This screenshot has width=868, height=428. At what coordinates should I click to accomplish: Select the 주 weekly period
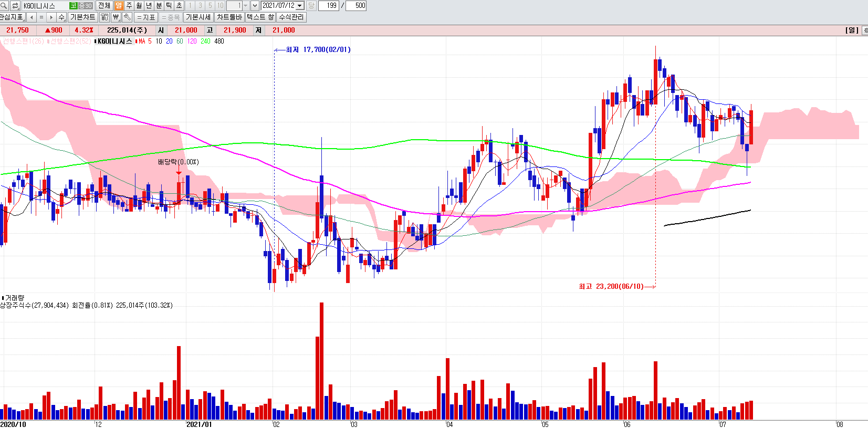point(129,6)
